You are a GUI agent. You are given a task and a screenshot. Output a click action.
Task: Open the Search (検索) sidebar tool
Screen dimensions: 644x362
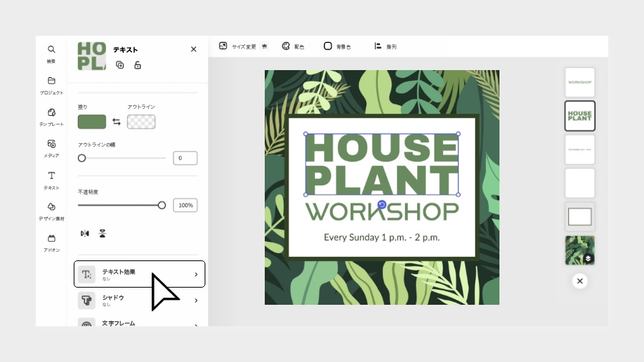51,54
